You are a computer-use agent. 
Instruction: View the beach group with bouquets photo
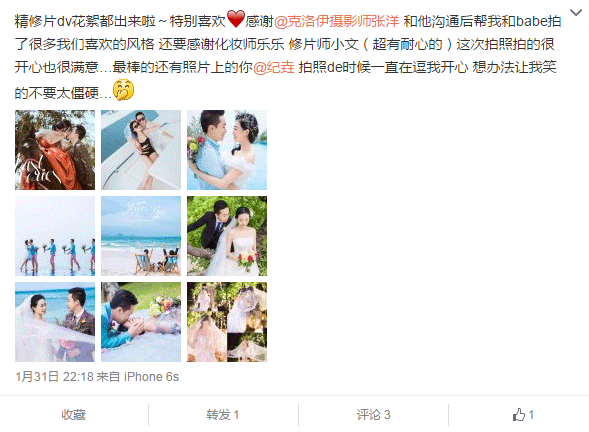coord(55,236)
